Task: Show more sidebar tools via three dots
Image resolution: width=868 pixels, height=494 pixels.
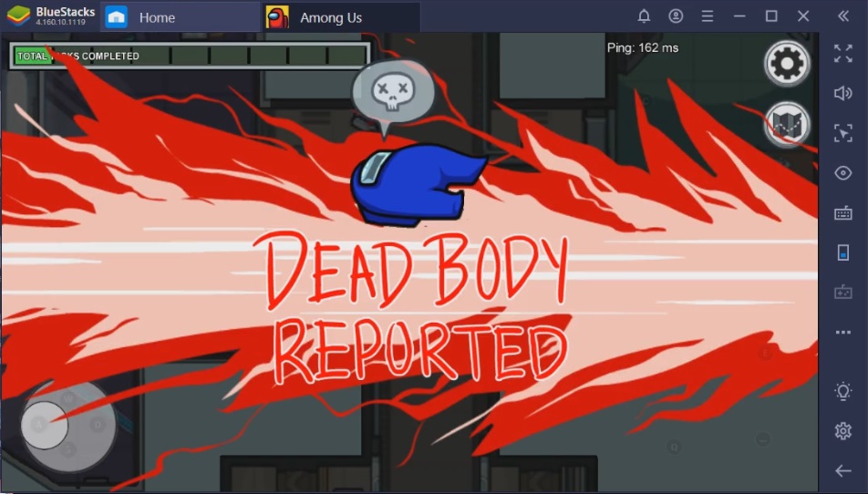Action: point(843,333)
